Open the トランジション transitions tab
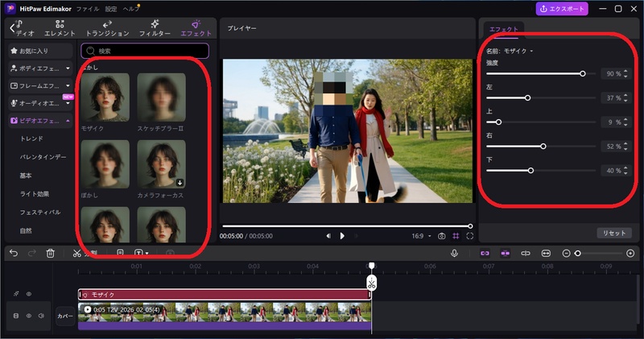644x339 pixels. pos(107,28)
